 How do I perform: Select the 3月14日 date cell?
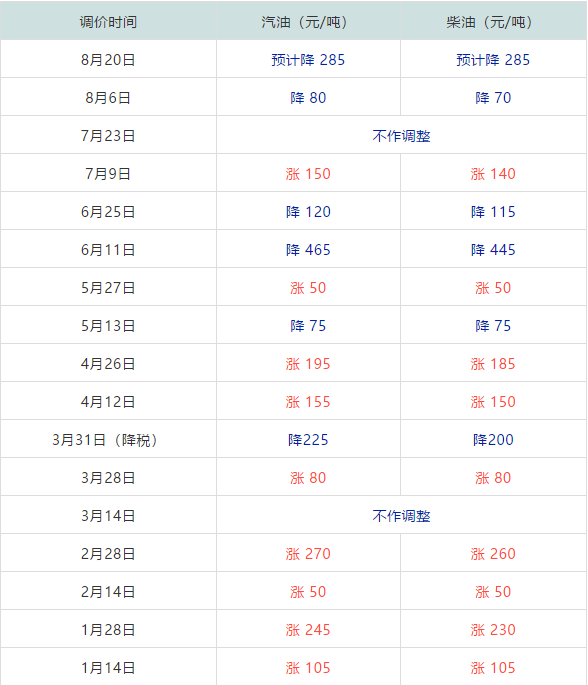point(108,516)
